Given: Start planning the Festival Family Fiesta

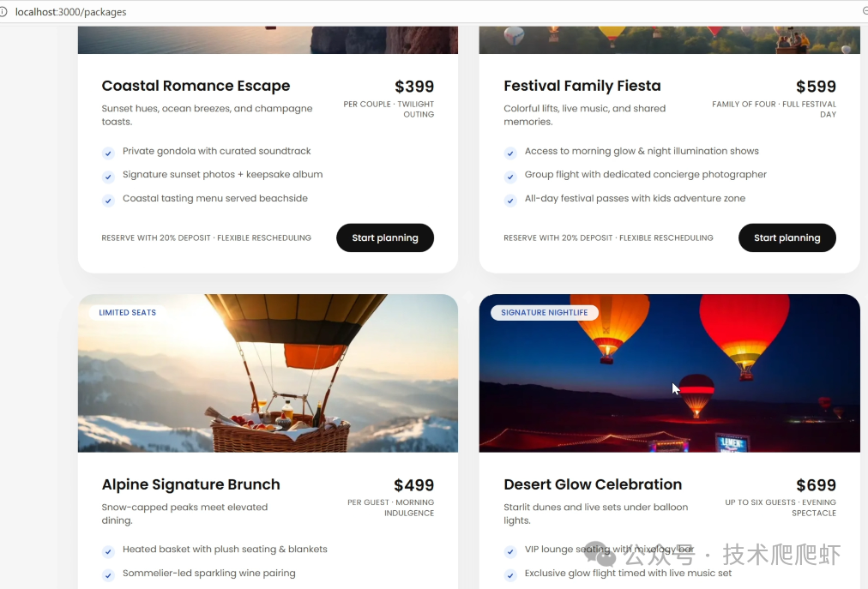Looking at the screenshot, I should tap(787, 237).
